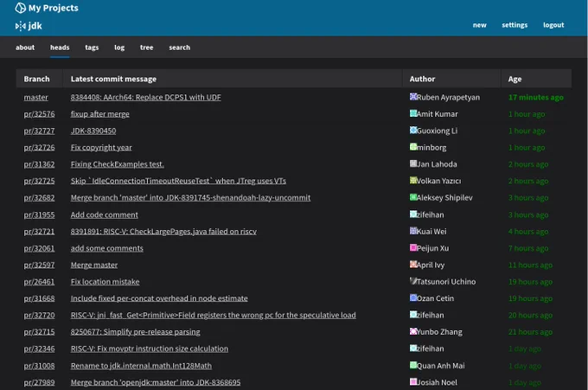The image size is (588, 390).
Task: Click Amit Kumar's avatar icon
Action: coord(413,113)
